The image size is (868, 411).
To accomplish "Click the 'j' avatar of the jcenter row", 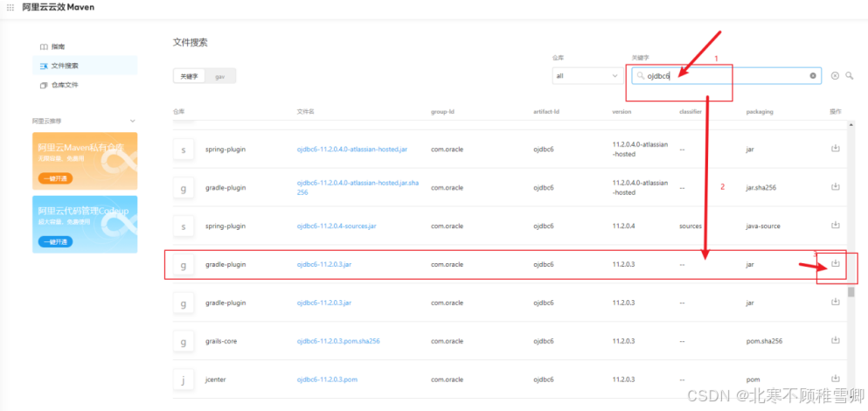I will point(184,380).
